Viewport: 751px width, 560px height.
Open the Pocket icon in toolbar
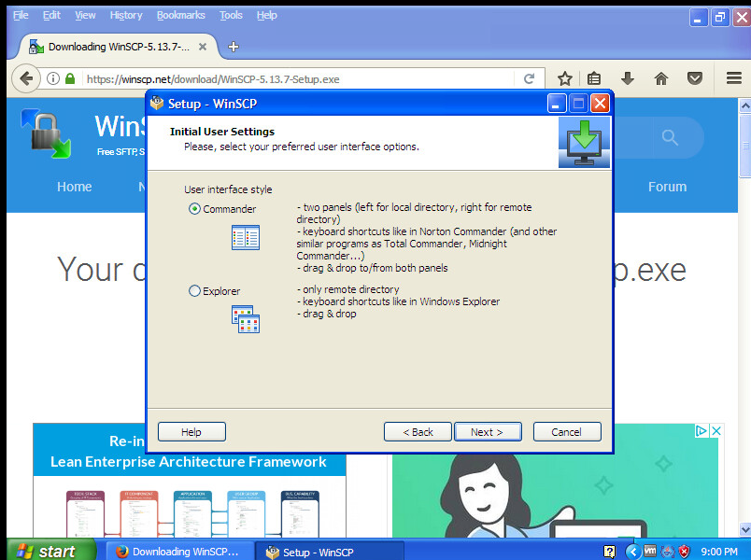click(x=695, y=79)
